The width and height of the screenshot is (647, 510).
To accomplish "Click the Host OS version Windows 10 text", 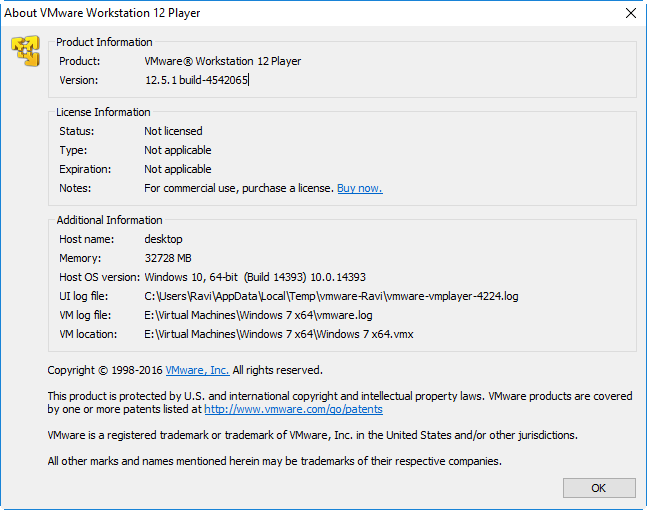I will [x=269, y=277].
